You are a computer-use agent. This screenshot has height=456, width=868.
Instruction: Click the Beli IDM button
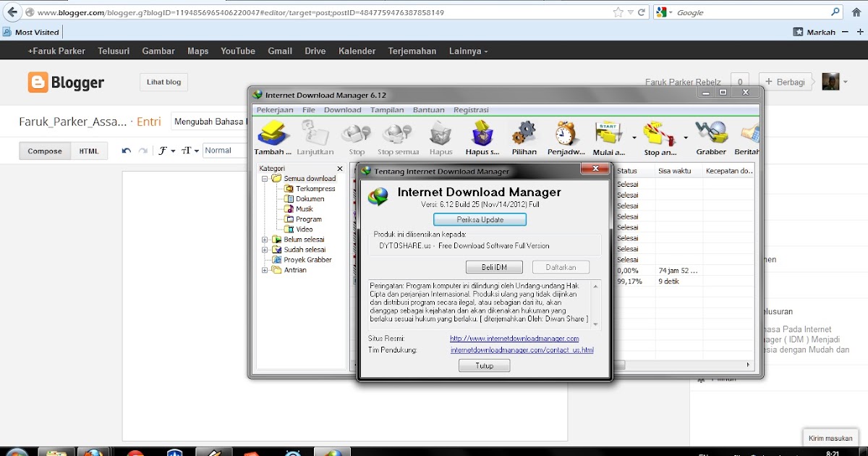494,267
